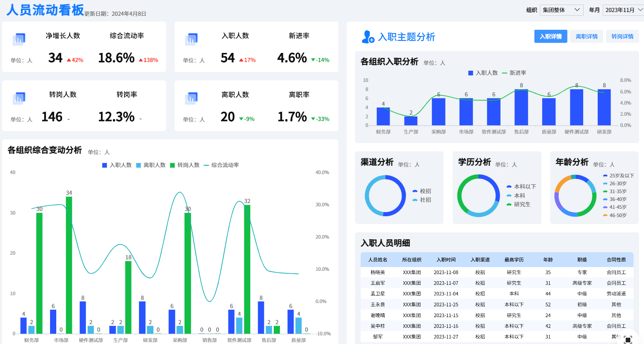This screenshot has width=644, height=344.
Task: Toggle 本科以下 legend in 学历分析
Action: (x=521, y=186)
